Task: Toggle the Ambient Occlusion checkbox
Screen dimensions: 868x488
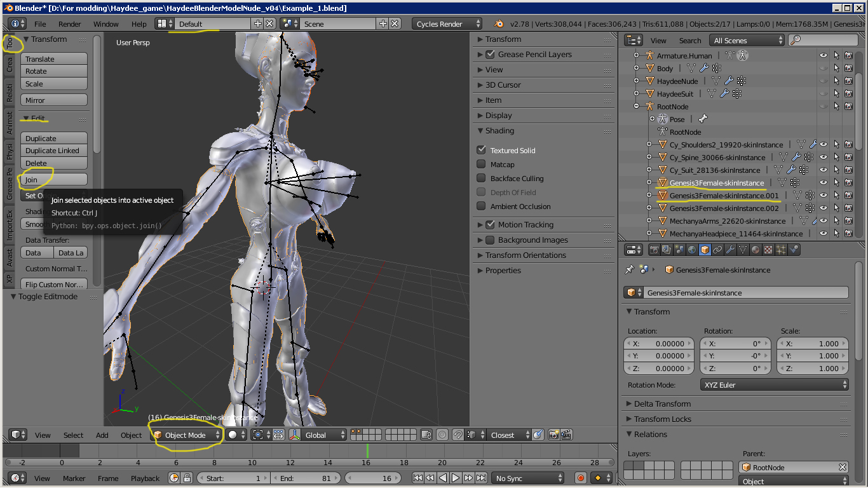Action: pos(481,207)
